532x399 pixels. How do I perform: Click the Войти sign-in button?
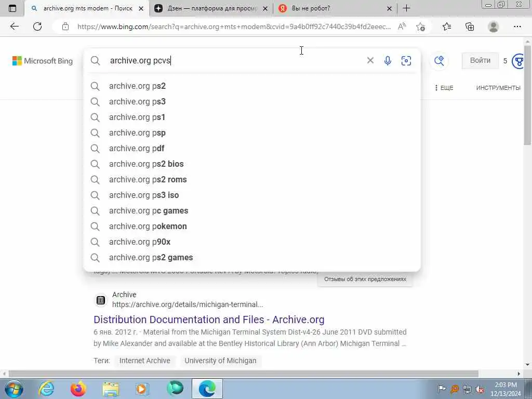point(480,60)
